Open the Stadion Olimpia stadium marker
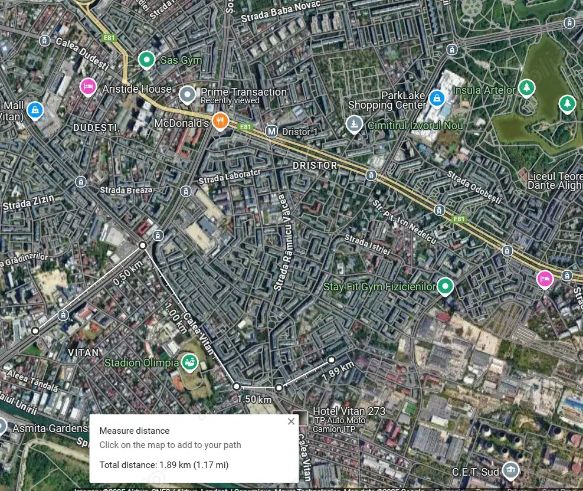 190,362
